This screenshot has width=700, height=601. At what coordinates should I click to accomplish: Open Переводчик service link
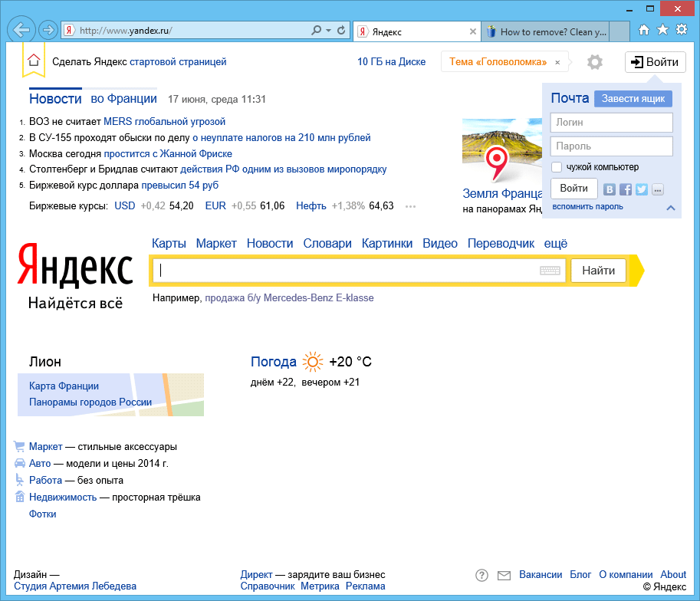tap(501, 243)
